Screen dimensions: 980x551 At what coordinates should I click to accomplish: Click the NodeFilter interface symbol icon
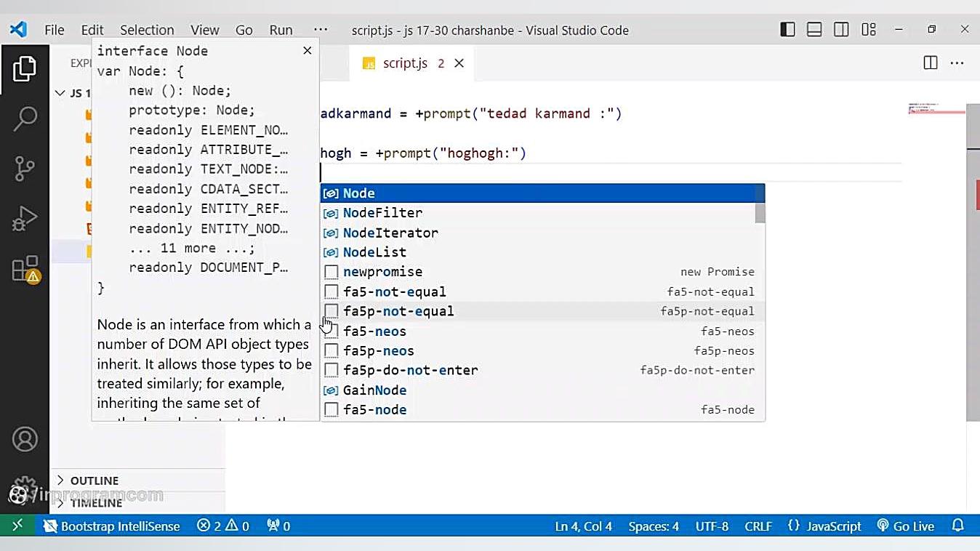331,213
